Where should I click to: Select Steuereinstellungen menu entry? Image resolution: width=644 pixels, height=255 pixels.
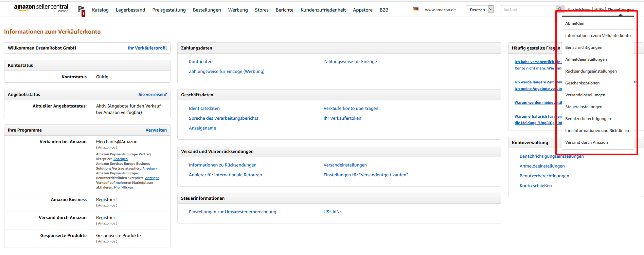(x=584, y=107)
